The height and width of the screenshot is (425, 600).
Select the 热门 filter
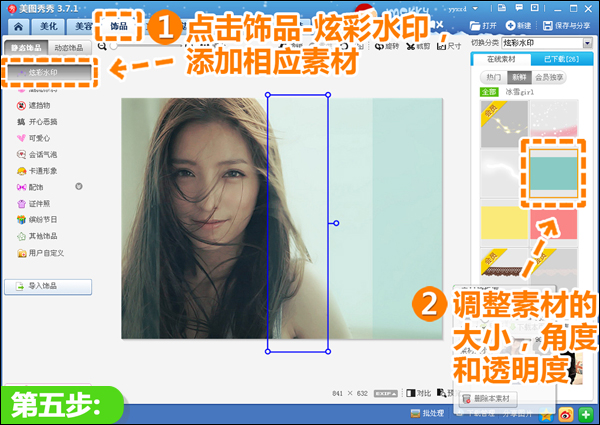click(x=493, y=77)
